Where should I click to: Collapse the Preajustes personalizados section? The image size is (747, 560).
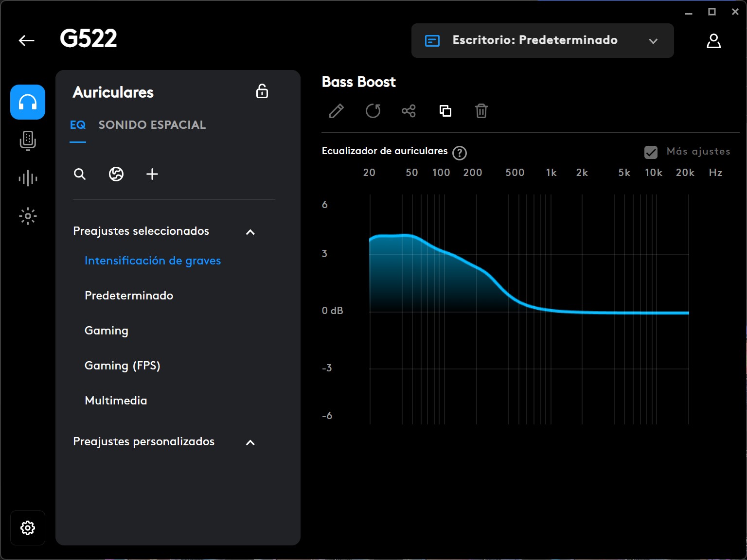[x=250, y=442]
